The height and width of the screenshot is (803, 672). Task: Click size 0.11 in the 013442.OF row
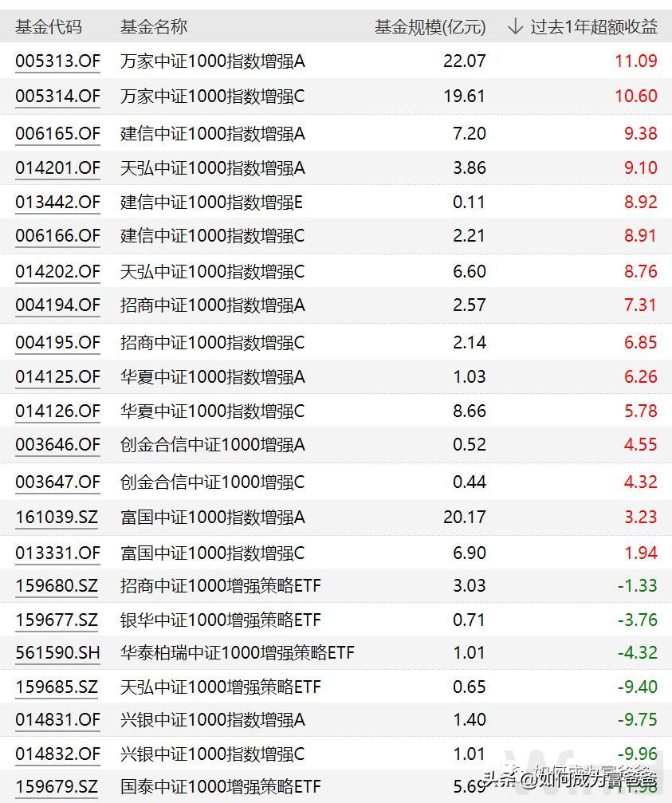(470, 203)
